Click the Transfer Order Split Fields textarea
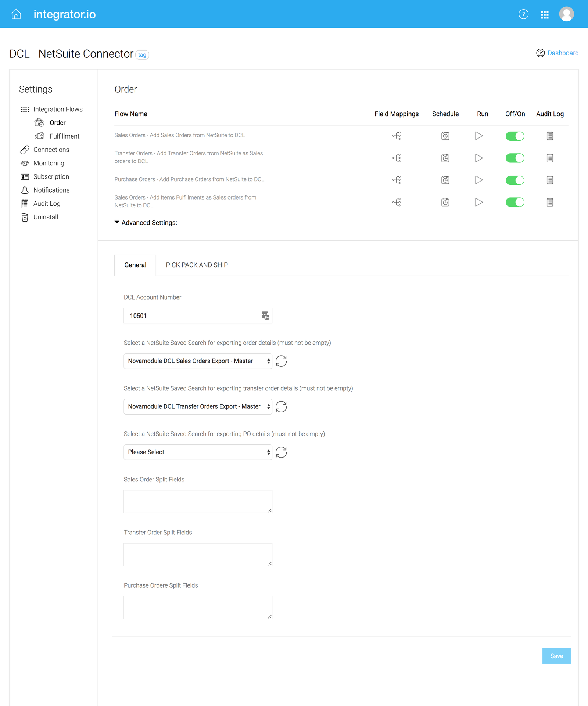 [198, 555]
